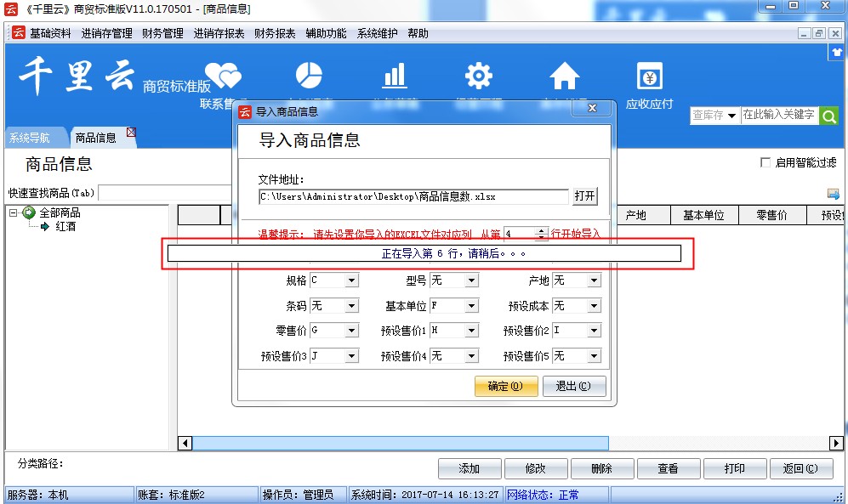
Task: Switch to the 系统导航 tab
Action: 30,138
